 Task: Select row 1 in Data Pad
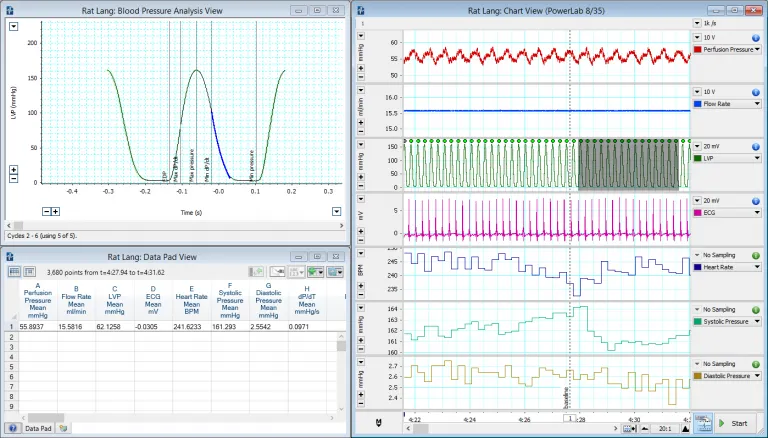tap(10, 327)
